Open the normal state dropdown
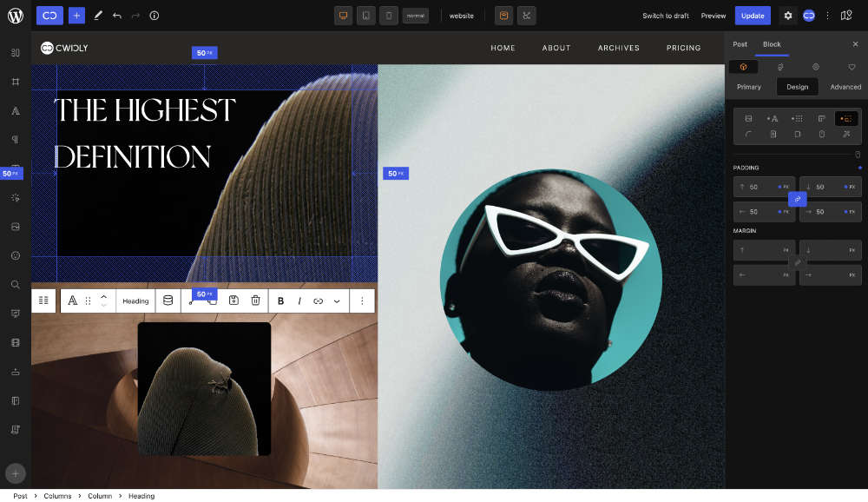The height and width of the screenshot is (502, 868). click(x=416, y=16)
